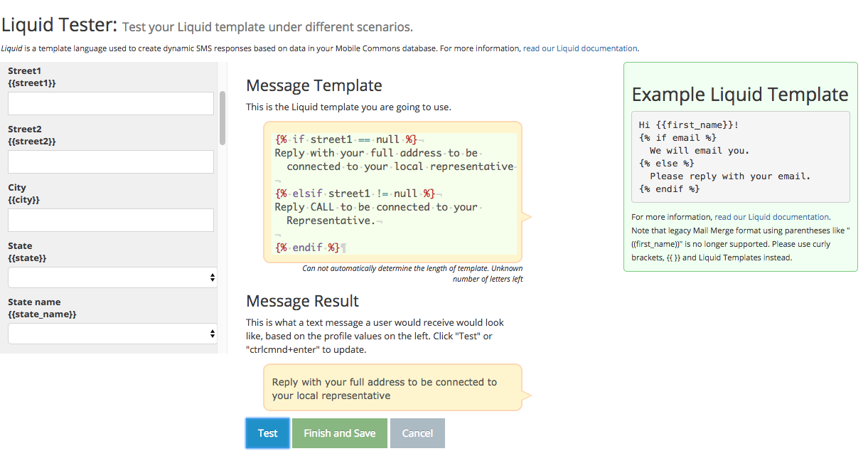Click the {{street2}} variable label
The image size is (868, 456).
[32, 142]
